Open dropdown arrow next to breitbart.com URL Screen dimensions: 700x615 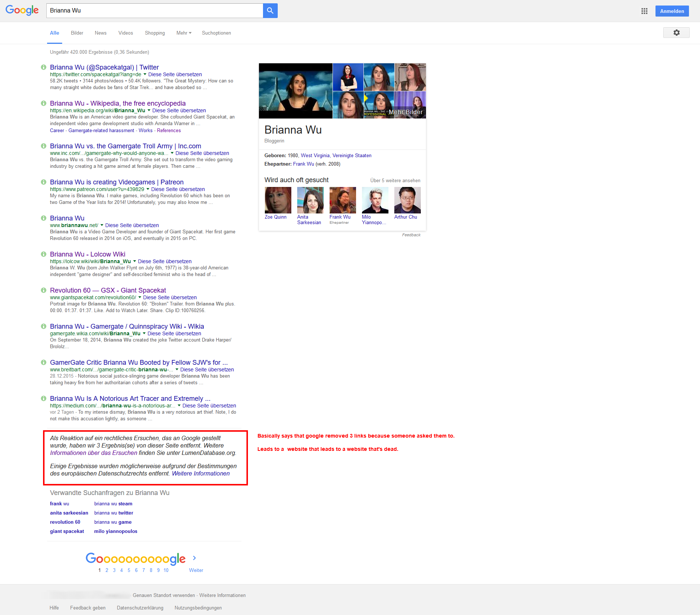click(177, 370)
